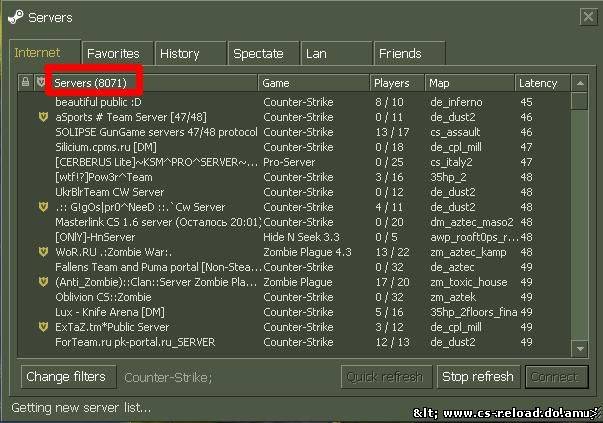This screenshot has height=423, width=603.
Task: Open the Favorites tab
Action: 117,53
